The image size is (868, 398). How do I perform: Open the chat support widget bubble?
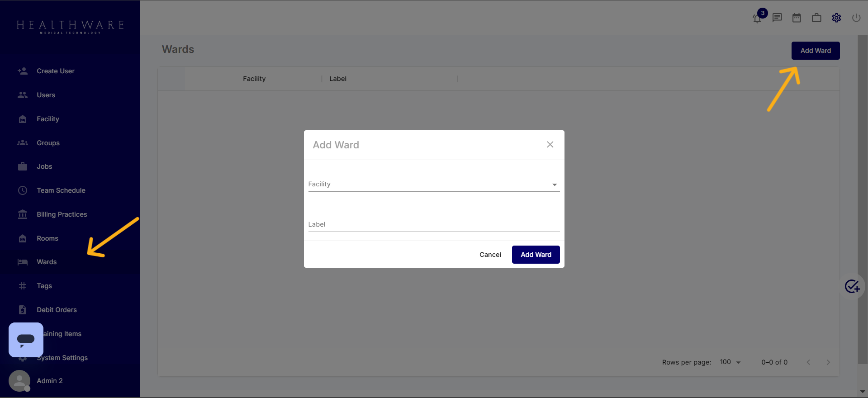[26, 340]
